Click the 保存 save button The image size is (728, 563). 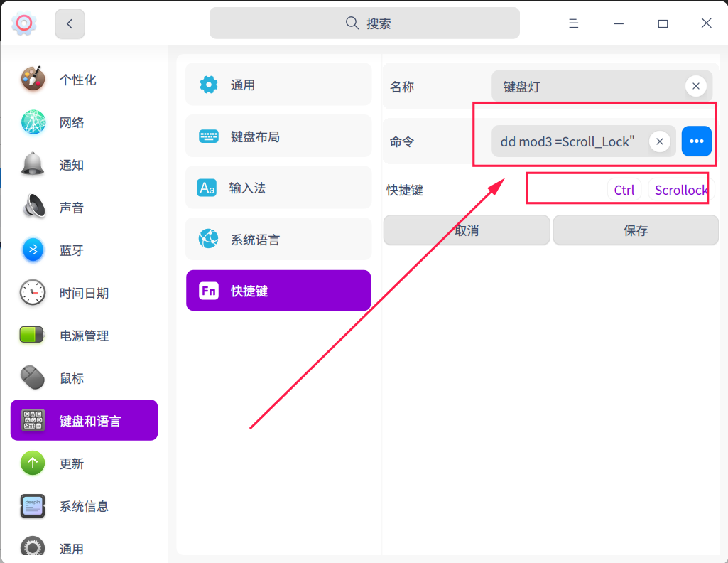(x=636, y=230)
